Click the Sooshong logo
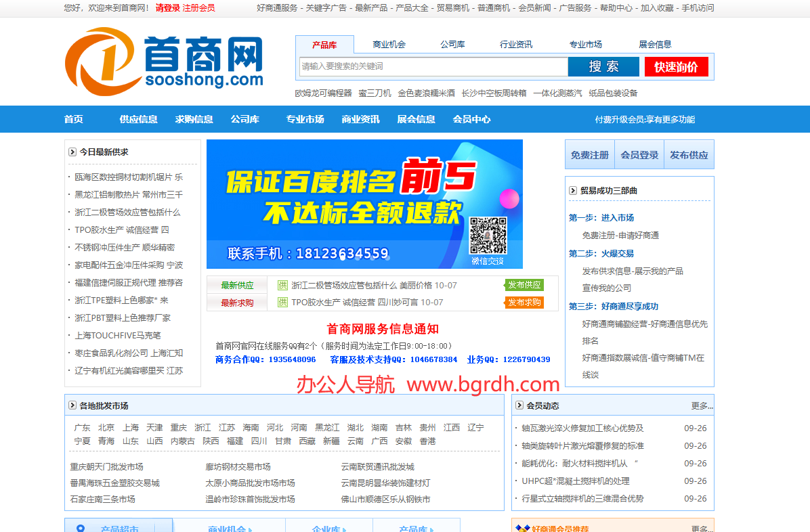The width and height of the screenshot is (810, 532). pos(164,62)
